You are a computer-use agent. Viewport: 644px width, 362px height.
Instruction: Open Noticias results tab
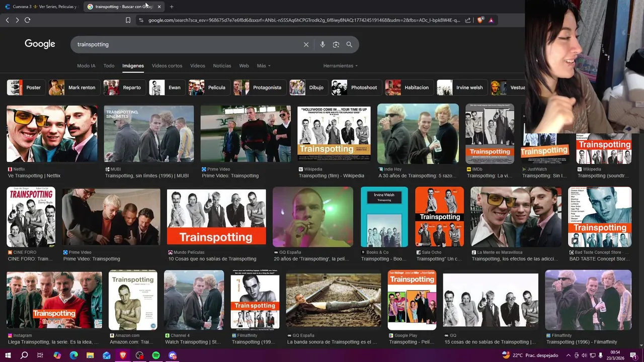tap(222, 66)
